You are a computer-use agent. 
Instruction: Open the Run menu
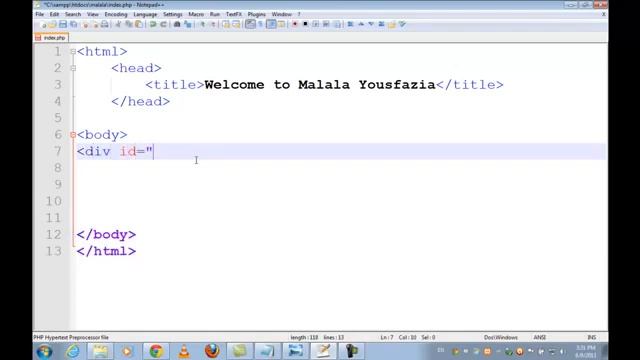(x=215, y=14)
